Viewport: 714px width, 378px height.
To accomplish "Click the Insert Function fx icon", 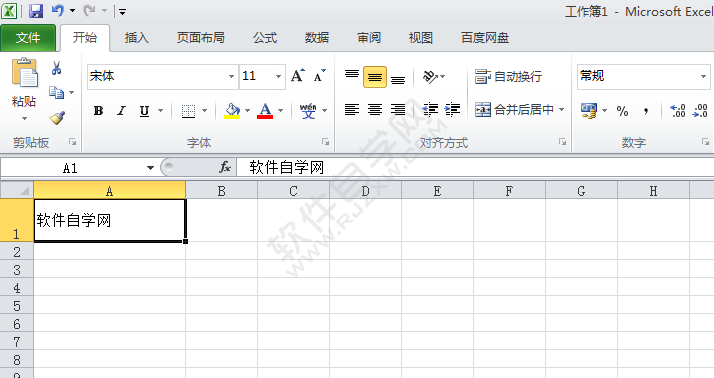I will point(225,167).
